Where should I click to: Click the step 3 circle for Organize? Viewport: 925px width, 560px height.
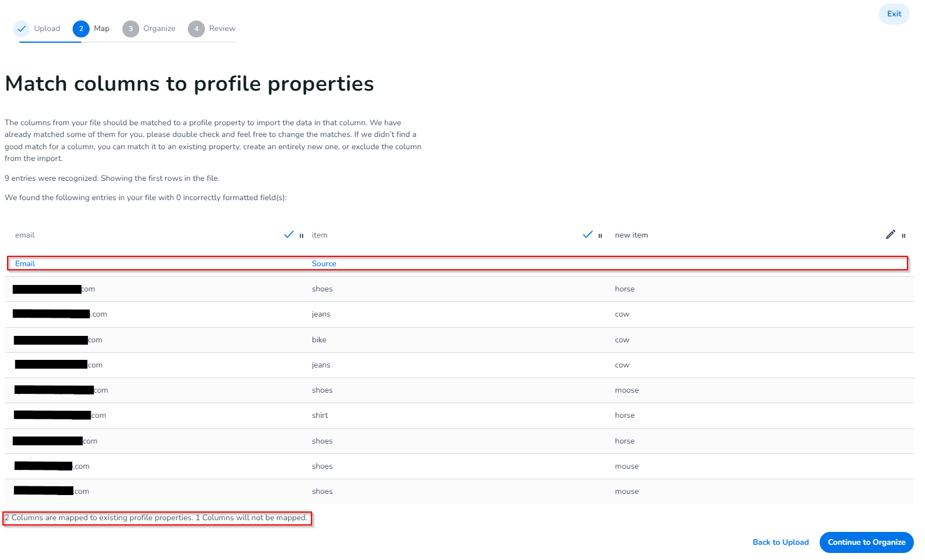[x=131, y=29]
